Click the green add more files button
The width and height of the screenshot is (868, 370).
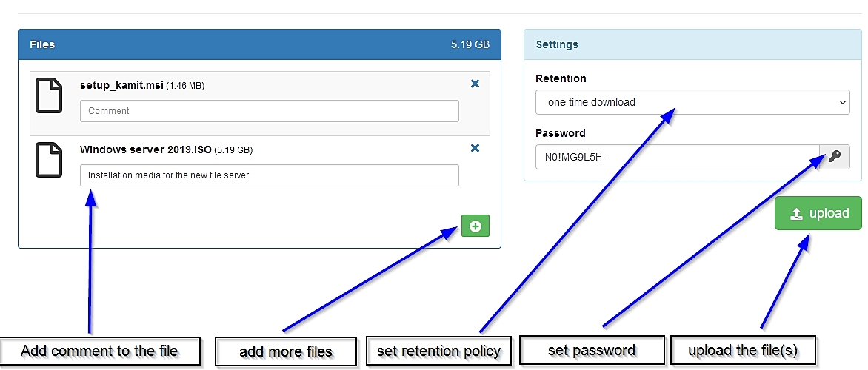pyautogui.click(x=475, y=226)
